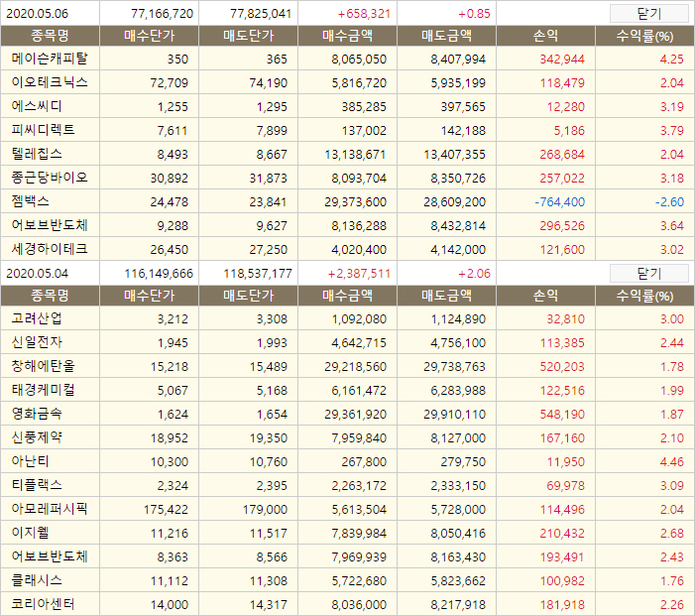Click the buy price 9,288 for 어보브반도체
695x616 pixels.
tap(173, 226)
